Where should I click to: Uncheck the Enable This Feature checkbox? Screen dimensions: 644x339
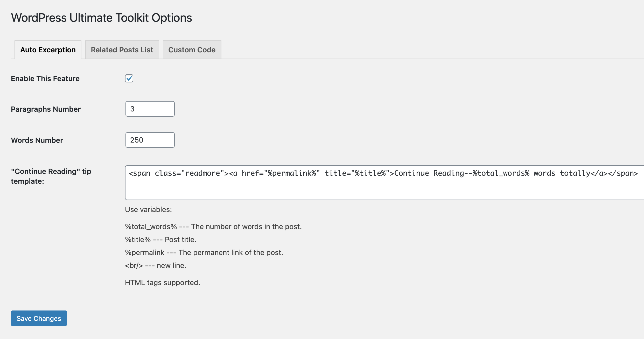[x=129, y=78]
